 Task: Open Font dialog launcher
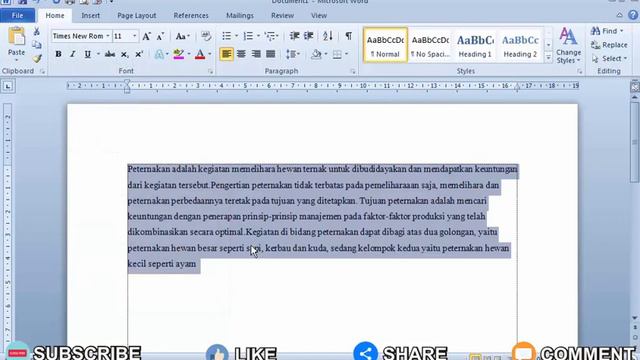coord(211,71)
